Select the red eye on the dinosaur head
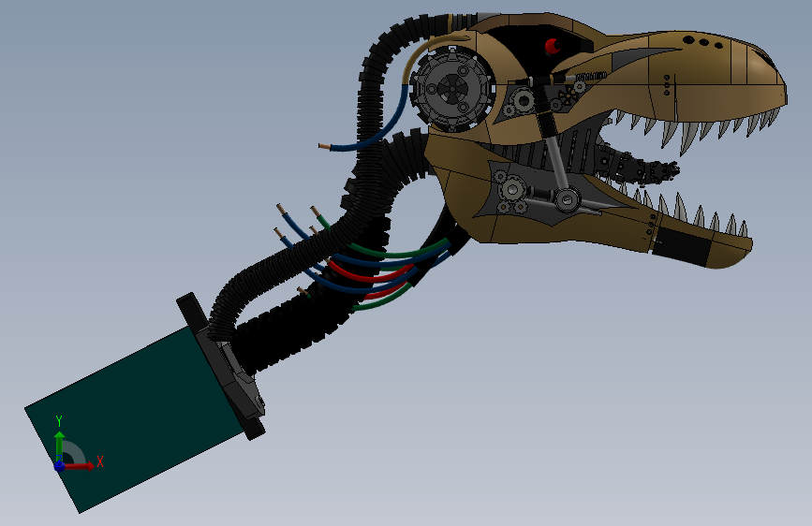 [553, 46]
